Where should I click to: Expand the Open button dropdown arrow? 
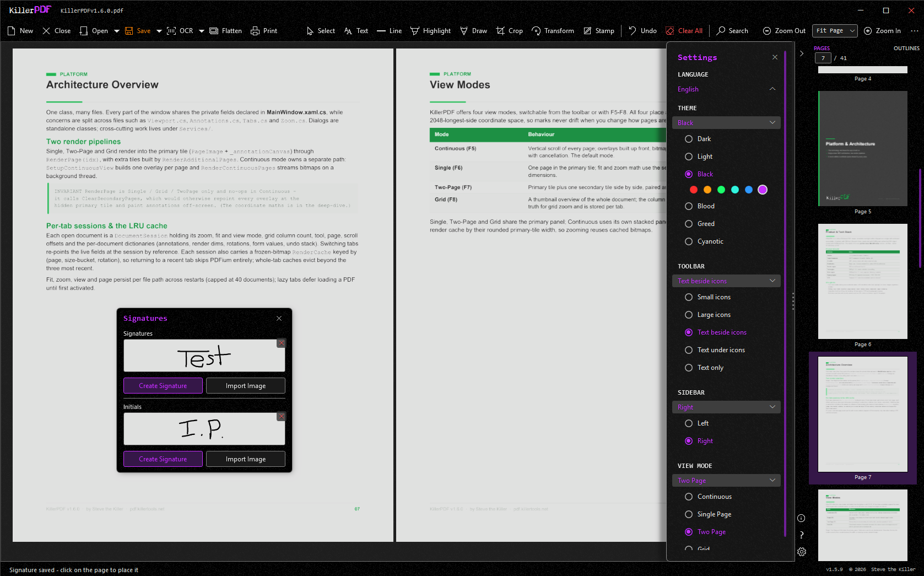(x=117, y=31)
